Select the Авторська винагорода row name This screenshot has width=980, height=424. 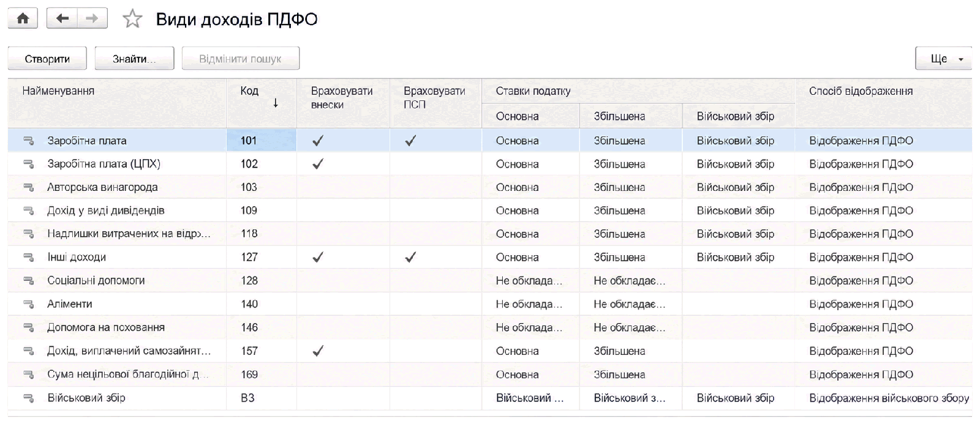pyautogui.click(x=102, y=187)
